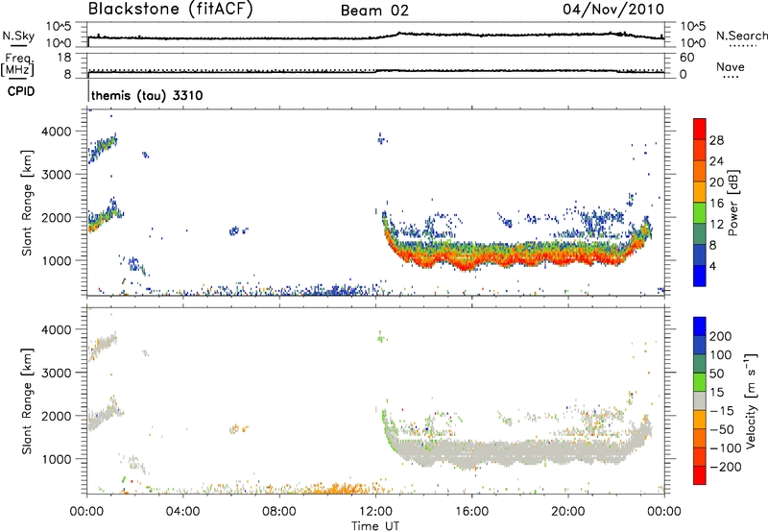Click the '1000' tick on velocity panel axis
Viewport: 768px width, 532px height.
(57, 459)
